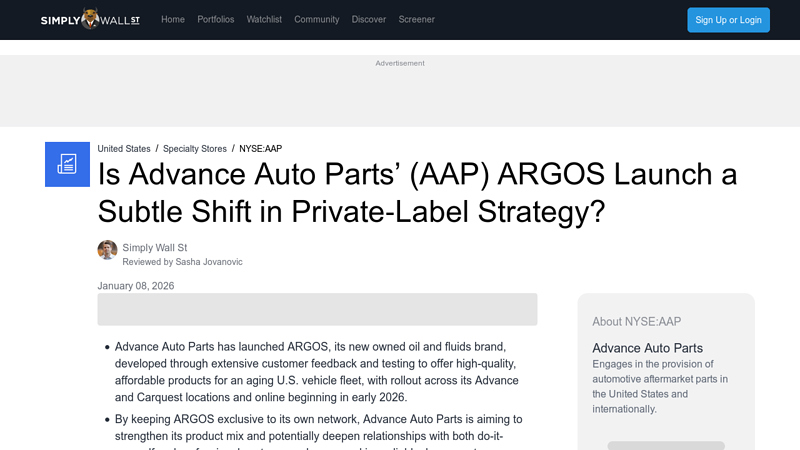
Task: Open the Screener nav item
Action: tap(416, 19)
